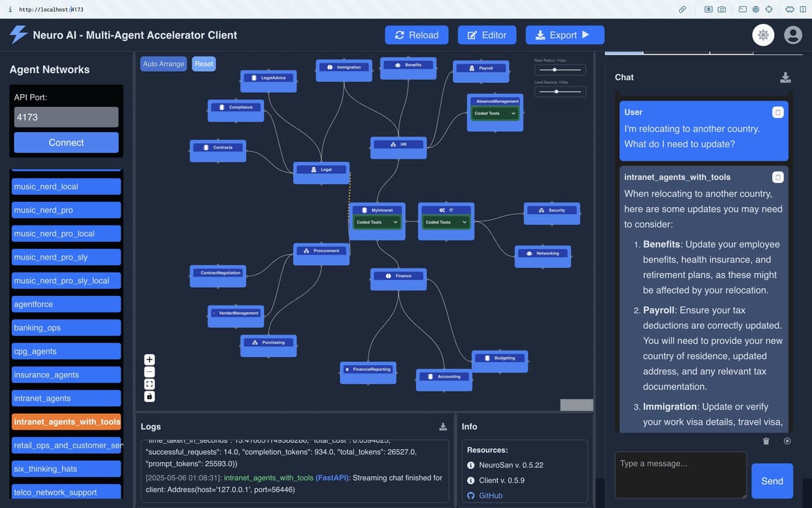The height and width of the screenshot is (508, 812).
Task: Fit the network graph using the fullscreen icon
Action: tap(149, 384)
